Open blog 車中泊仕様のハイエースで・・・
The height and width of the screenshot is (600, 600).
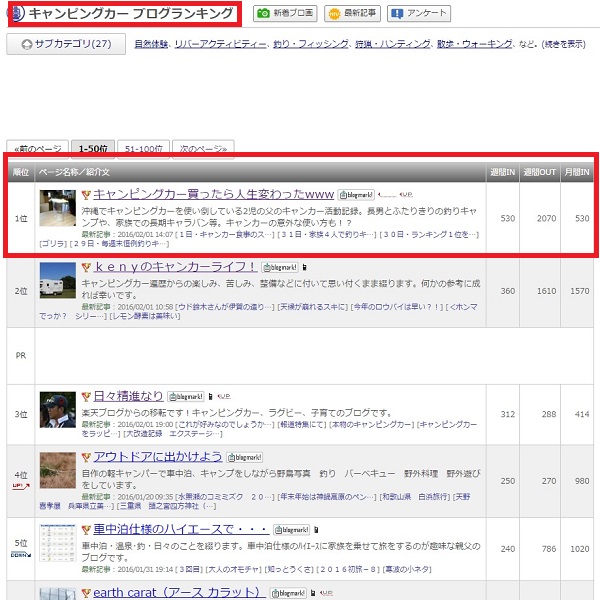181,529
